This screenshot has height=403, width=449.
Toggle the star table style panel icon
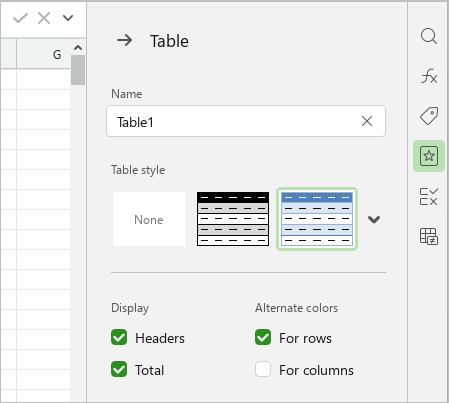(x=429, y=156)
